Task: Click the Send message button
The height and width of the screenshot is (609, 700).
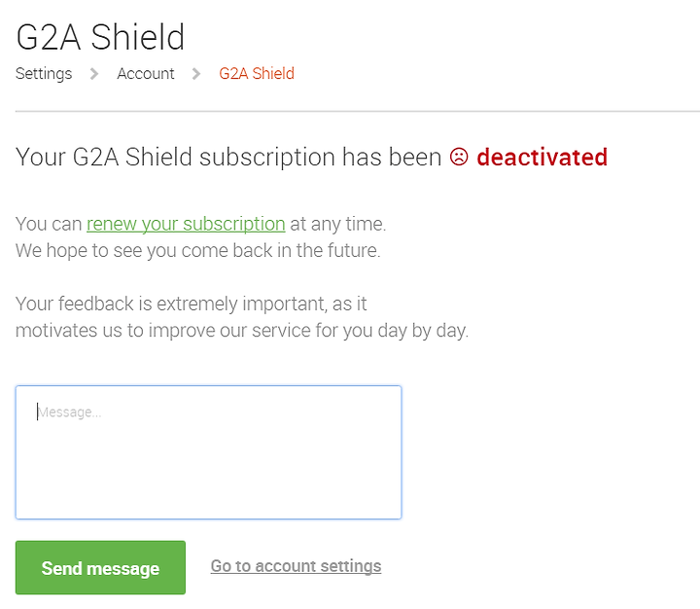Action: [100, 567]
